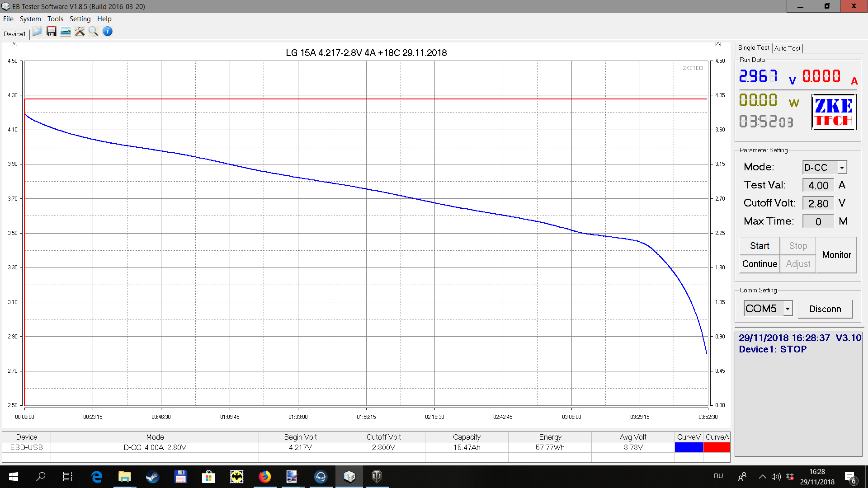Click the blue CurveV color swatch
This screenshot has height=488, width=868.
click(x=689, y=447)
